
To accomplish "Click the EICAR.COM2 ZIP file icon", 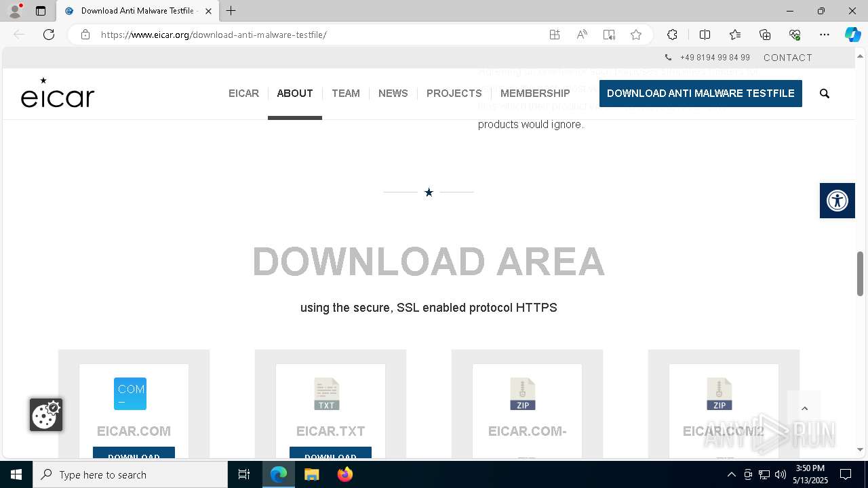I will 719,394.
